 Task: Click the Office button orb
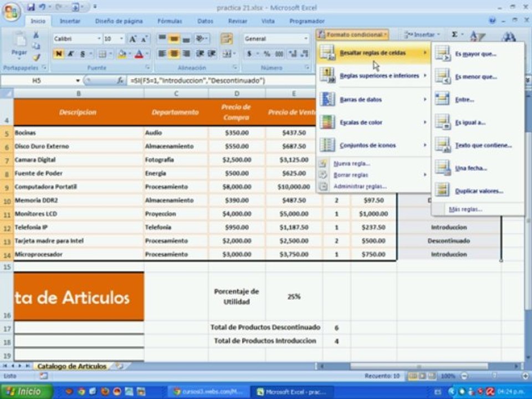[11, 13]
